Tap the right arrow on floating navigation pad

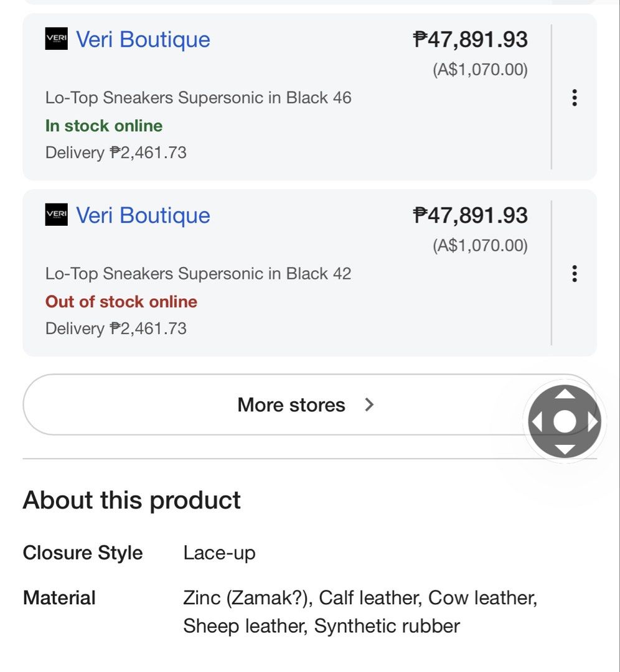593,422
